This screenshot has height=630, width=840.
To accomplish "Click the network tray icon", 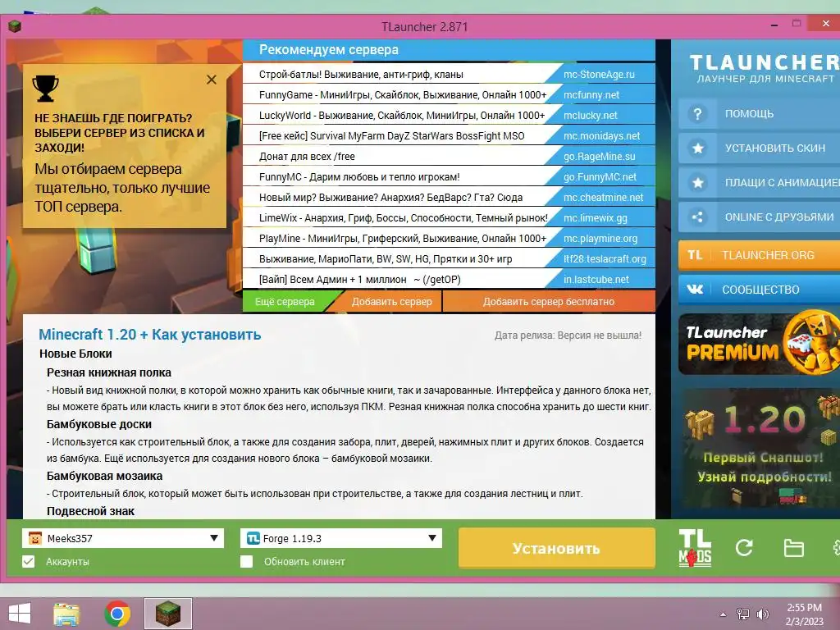I will click(x=743, y=614).
